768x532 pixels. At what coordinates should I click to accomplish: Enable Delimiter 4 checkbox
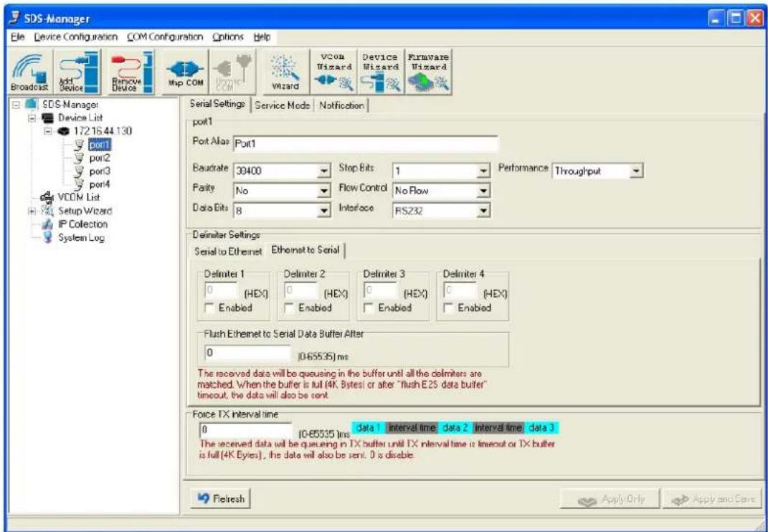coord(449,308)
